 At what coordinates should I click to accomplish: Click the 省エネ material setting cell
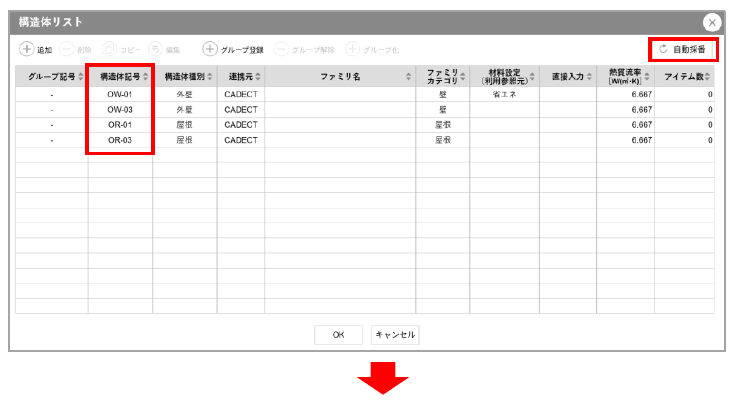(x=504, y=94)
